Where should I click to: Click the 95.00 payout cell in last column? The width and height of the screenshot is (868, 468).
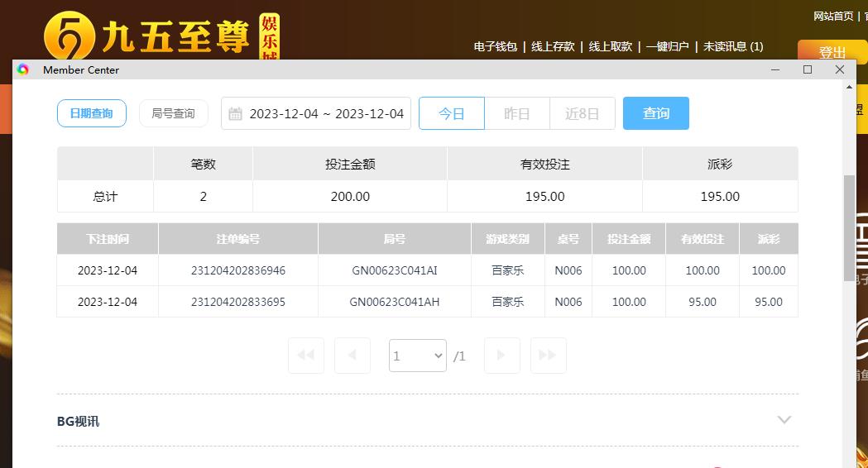click(x=769, y=302)
